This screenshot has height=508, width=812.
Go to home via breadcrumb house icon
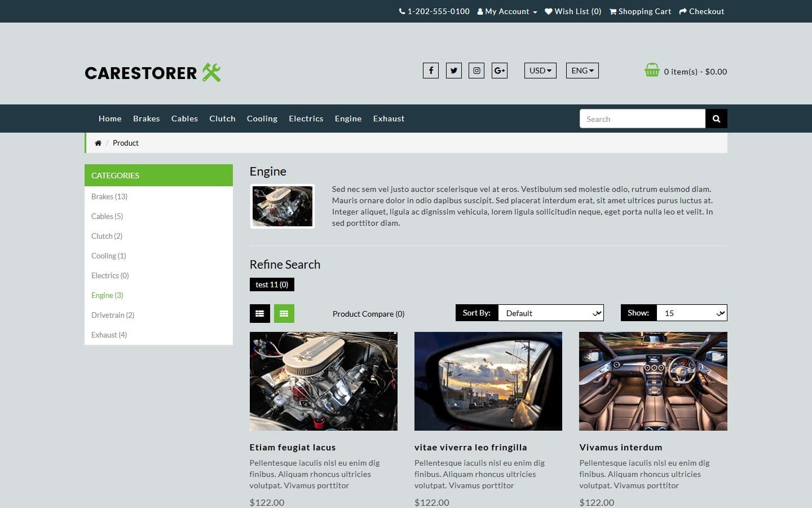(x=98, y=143)
